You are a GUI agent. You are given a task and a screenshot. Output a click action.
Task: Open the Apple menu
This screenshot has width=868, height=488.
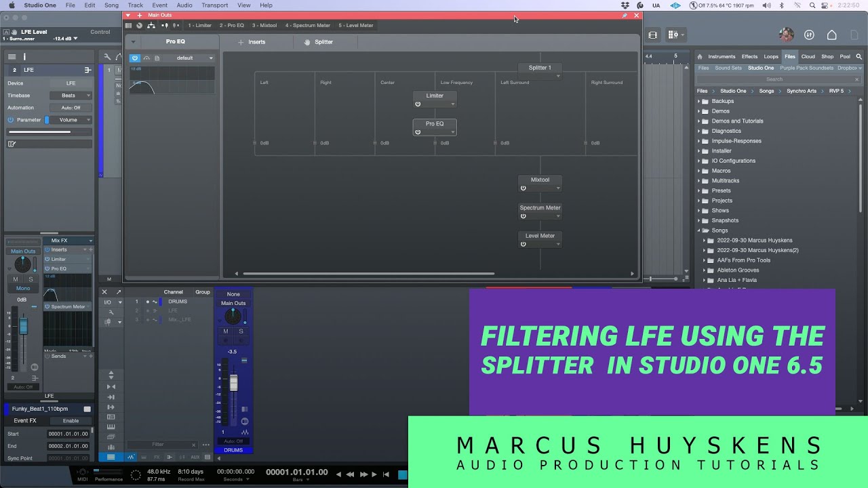click(11, 5)
